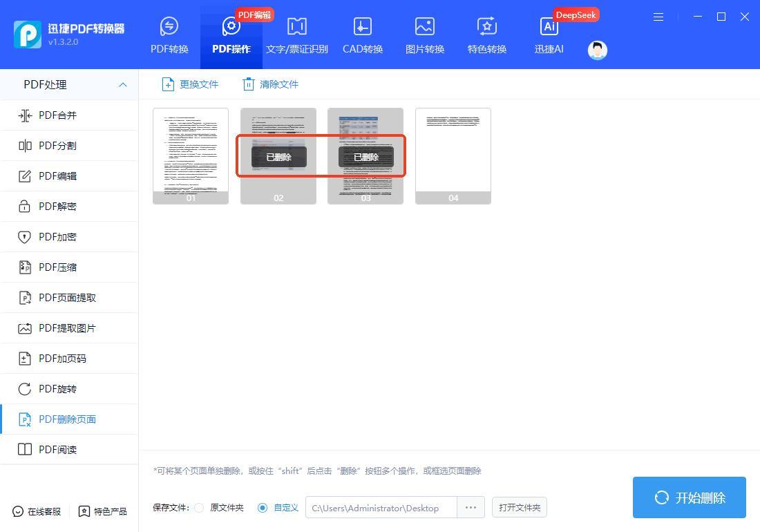Browse for folder with the ellipsis button
The width and height of the screenshot is (760, 532).
point(471,508)
